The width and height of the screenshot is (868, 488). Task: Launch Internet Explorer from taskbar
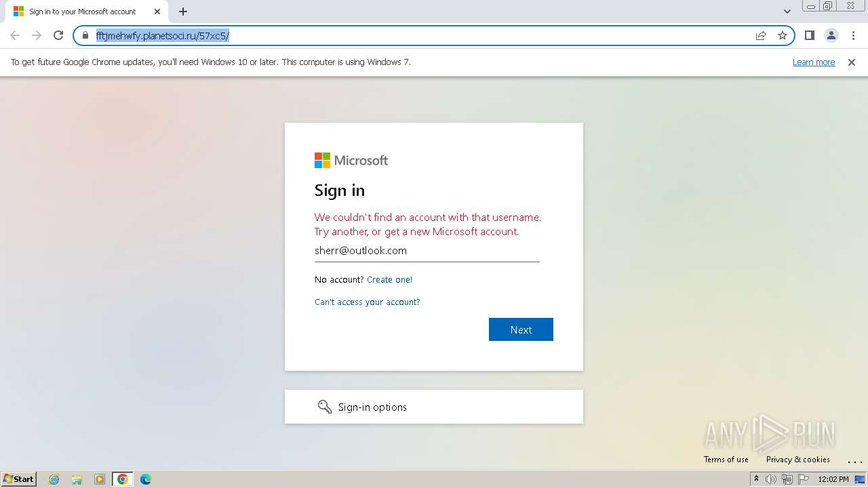tap(54, 479)
